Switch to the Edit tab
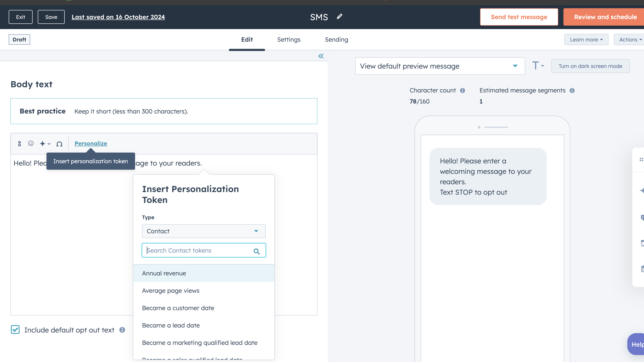Screen dimensions: 644x362 247,39
